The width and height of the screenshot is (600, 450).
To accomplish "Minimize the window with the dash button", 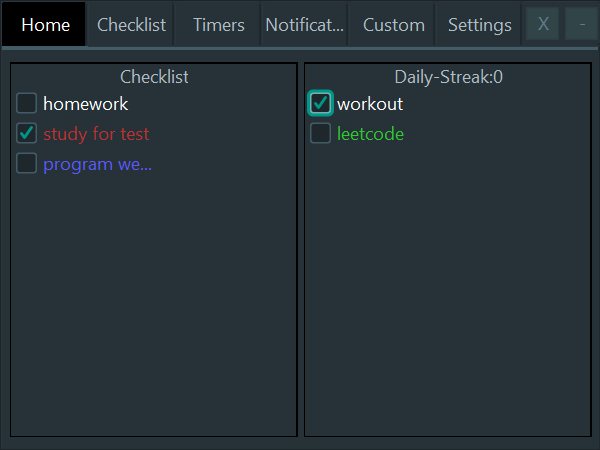I will 582,24.
